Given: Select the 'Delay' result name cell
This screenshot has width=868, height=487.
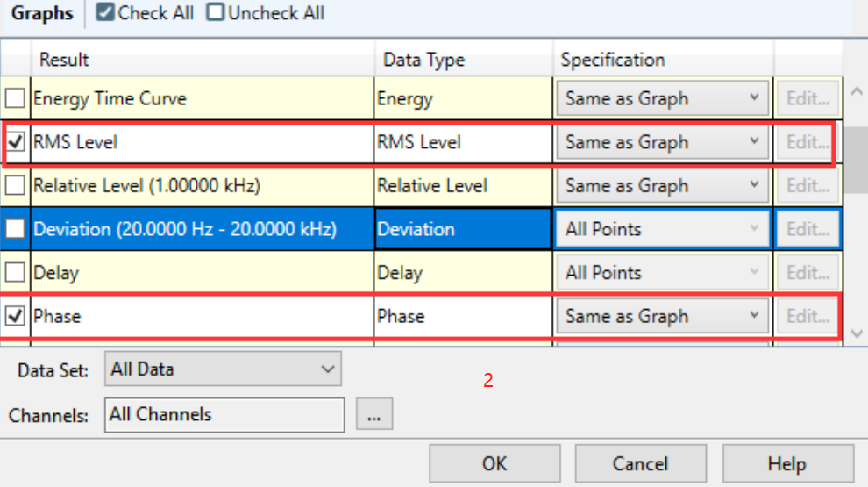Looking at the screenshot, I should click(x=202, y=273).
